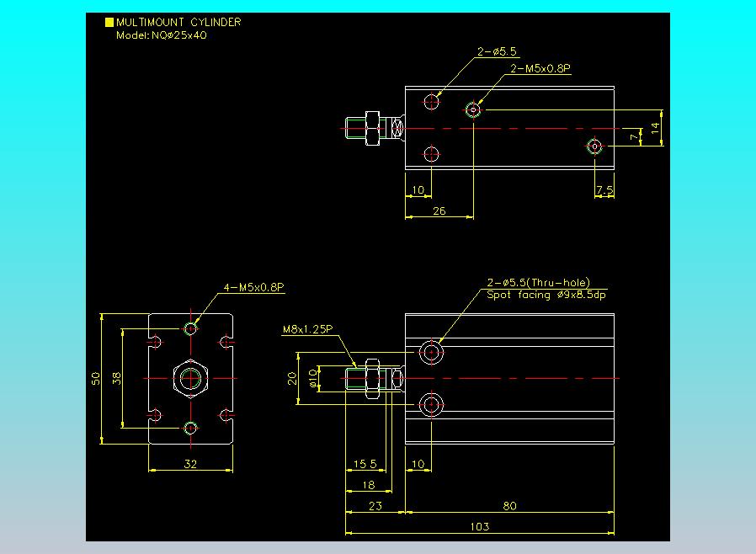The image size is (756, 554).
Task: Click the 20 vertical dimension value
Action: point(292,379)
